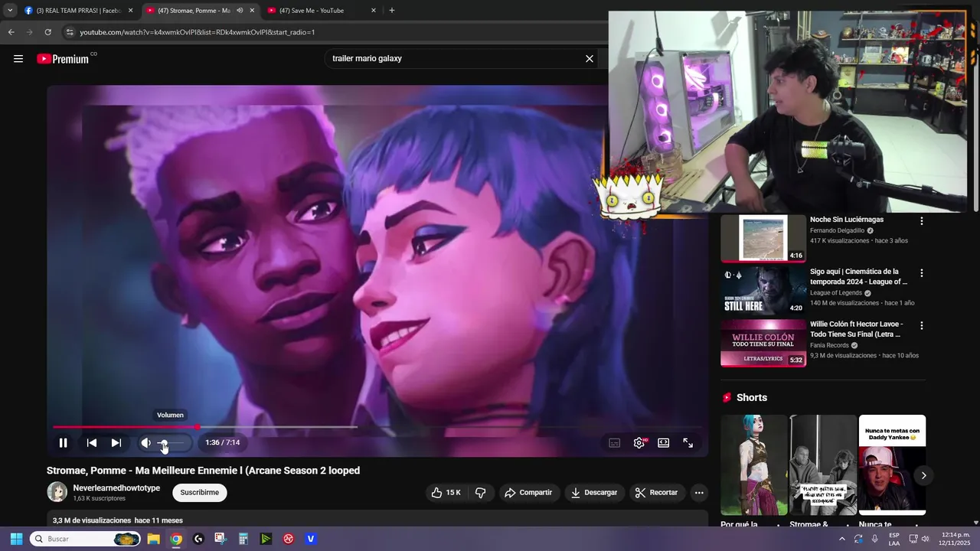Open the Compartir share dialog

tap(528, 493)
